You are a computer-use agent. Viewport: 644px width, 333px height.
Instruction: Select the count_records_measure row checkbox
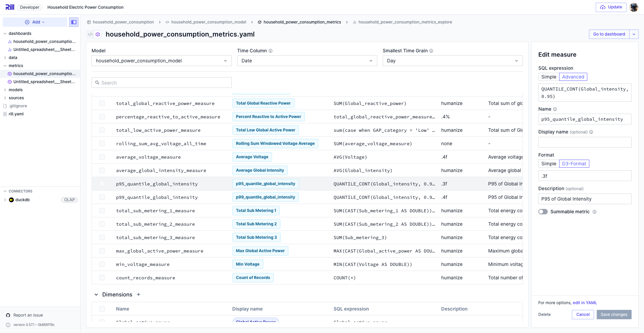coord(102,278)
